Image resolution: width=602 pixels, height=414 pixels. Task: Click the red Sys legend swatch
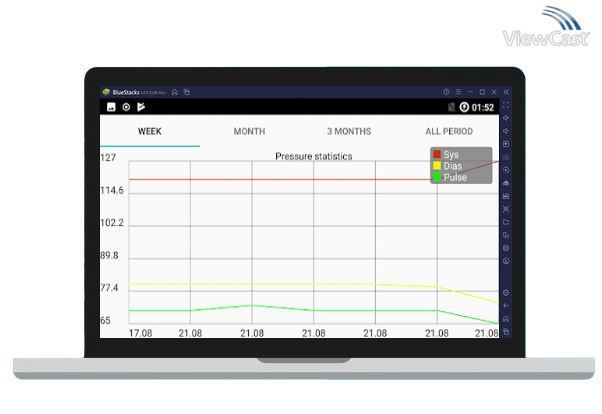click(437, 154)
